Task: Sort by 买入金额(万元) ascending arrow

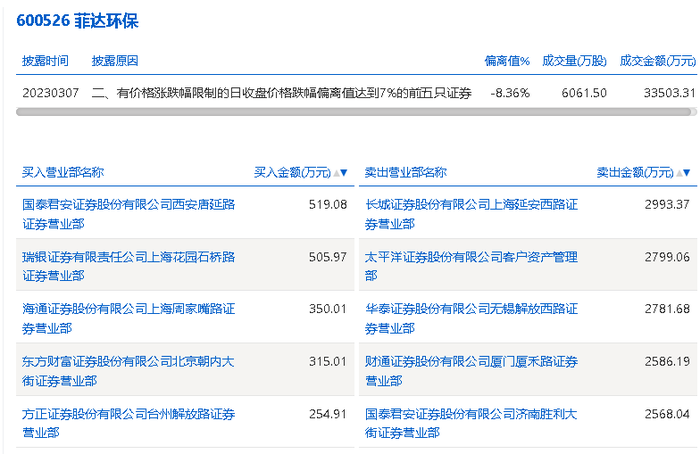Action: coord(337,173)
